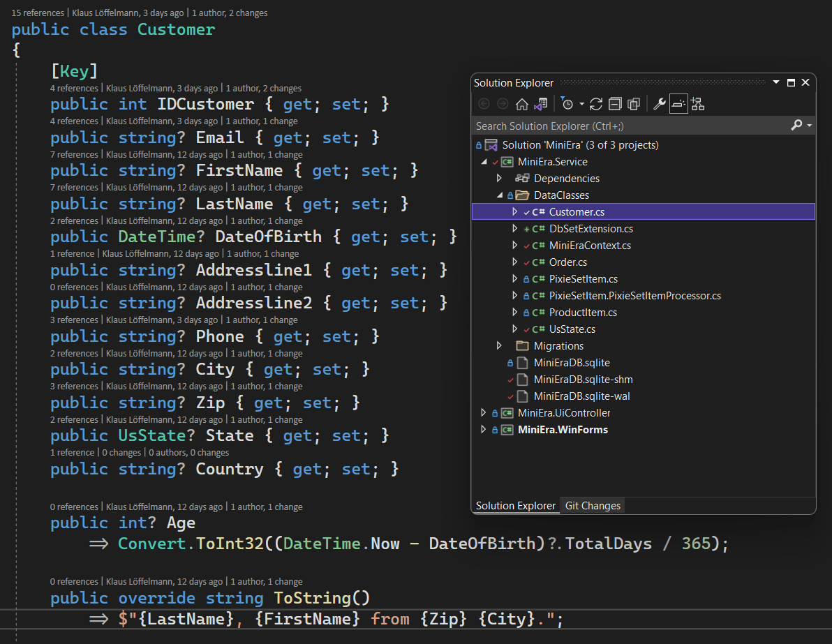This screenshot has height=644, width=832.
Task: Click the Collapse All icon
Action: (x=615, y=103)
